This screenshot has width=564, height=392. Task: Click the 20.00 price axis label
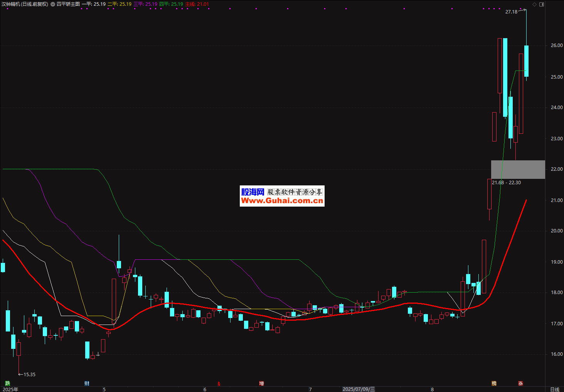point(557,231)
